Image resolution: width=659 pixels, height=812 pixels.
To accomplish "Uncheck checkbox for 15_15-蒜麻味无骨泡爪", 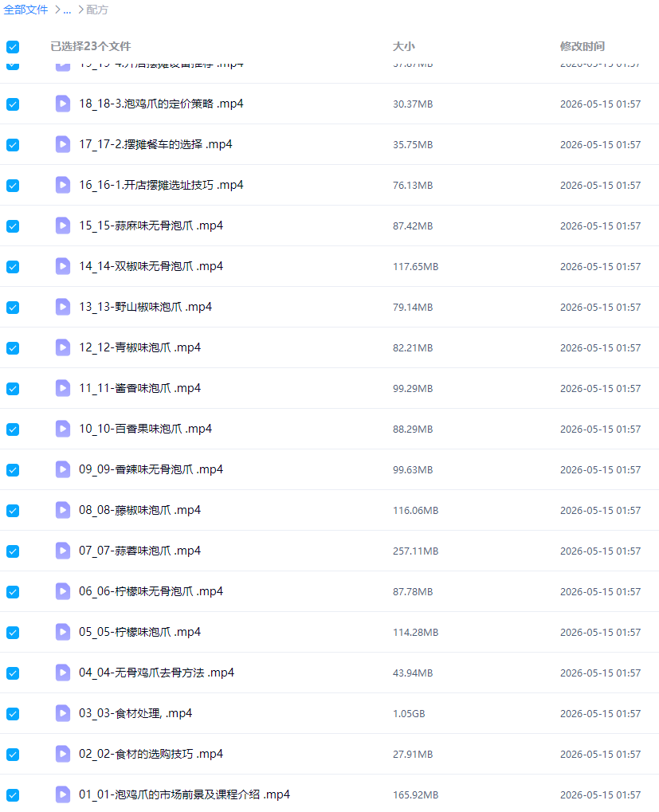I will click(x=13, y=226).
